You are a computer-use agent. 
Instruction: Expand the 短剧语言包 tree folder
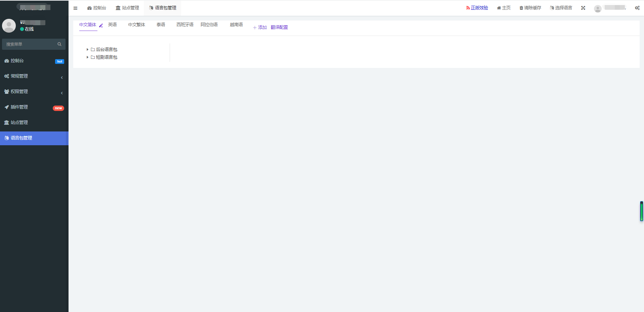tap(87, 57)
